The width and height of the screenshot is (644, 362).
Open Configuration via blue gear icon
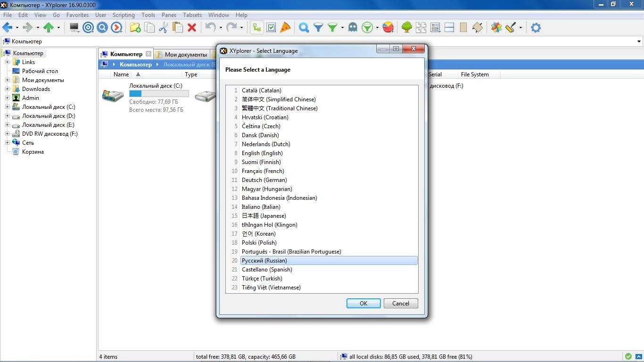536,28
